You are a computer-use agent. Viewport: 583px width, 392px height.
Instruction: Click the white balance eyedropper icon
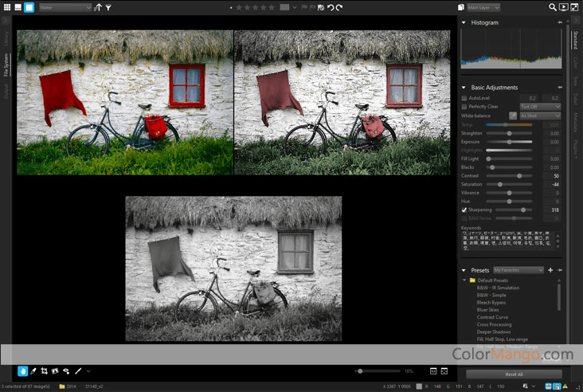tap(512, 116)
